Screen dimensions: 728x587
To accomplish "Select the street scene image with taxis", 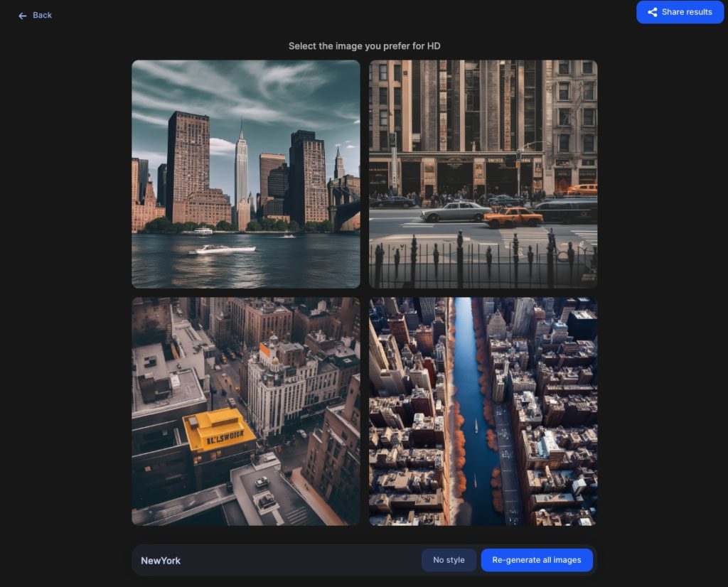I will [x=483, y=173].
